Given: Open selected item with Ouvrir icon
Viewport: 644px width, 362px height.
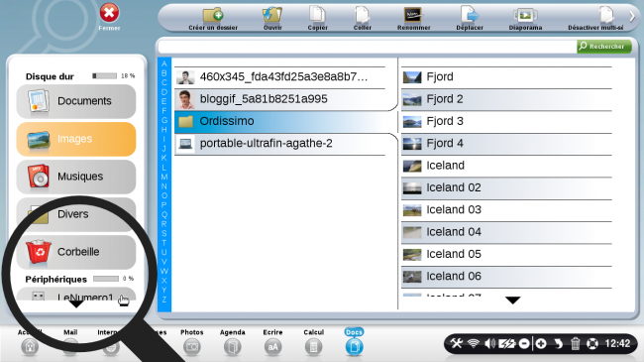Looking at the screenshot, I should tap(272, 15).
